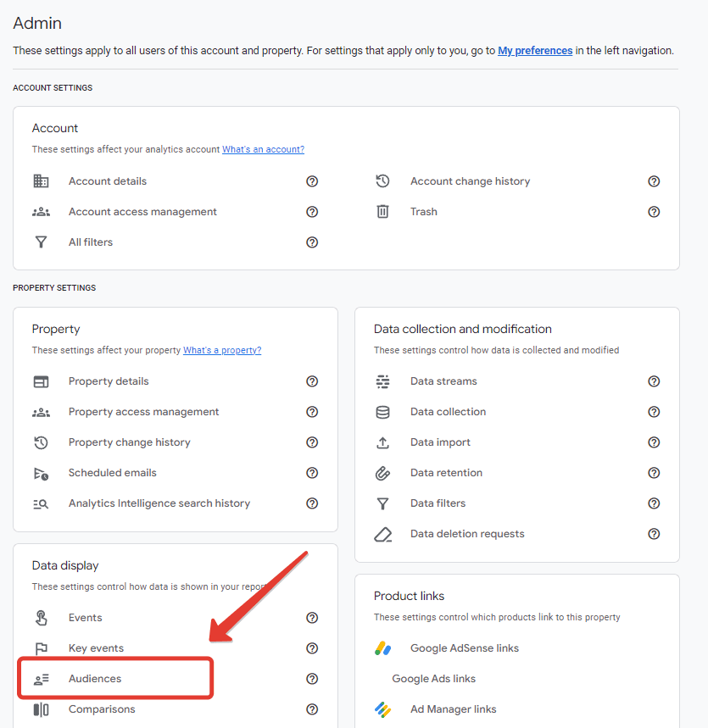
Task: Click the Data deletion requests eraser icon
Action: 383,535
